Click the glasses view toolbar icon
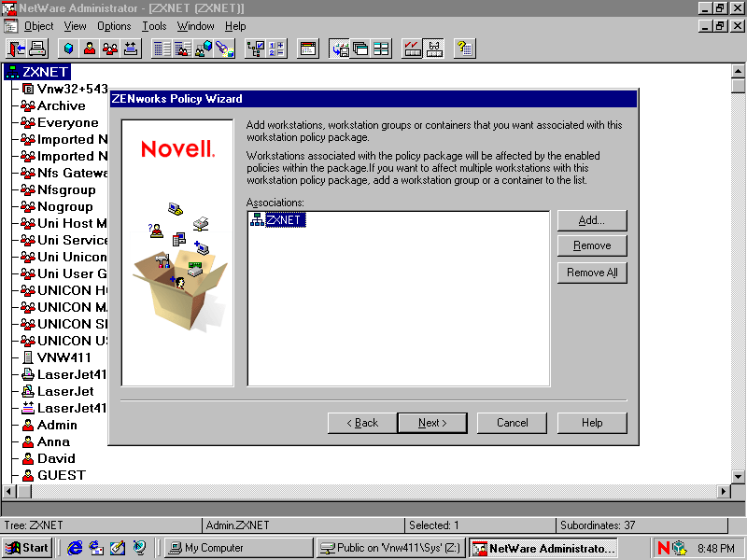This screenshot has width=747, height=560. (433, 49)
